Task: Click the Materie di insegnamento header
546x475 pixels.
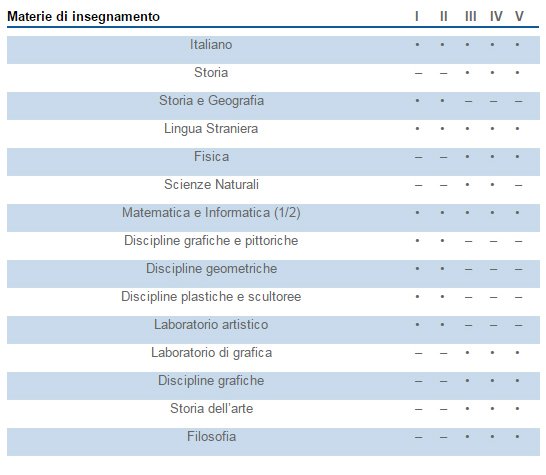Action: (84, 16)
